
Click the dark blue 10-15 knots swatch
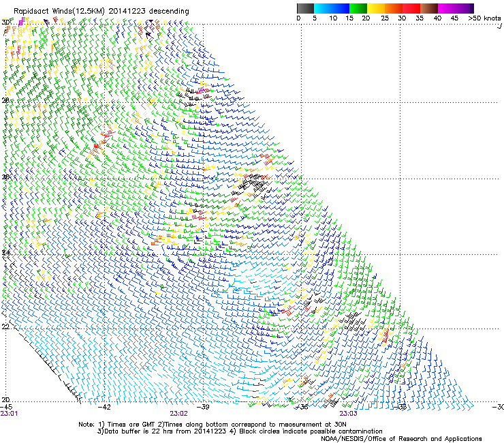pos(341,8)
